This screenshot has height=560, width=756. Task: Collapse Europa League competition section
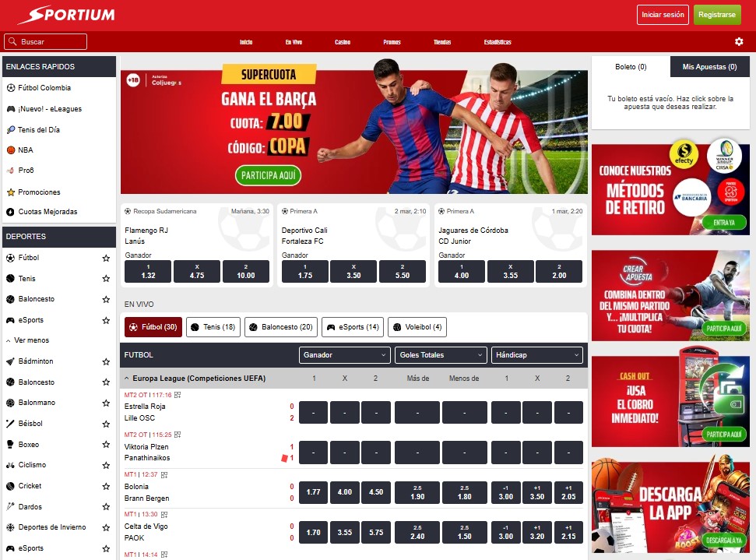pos(127,379)
